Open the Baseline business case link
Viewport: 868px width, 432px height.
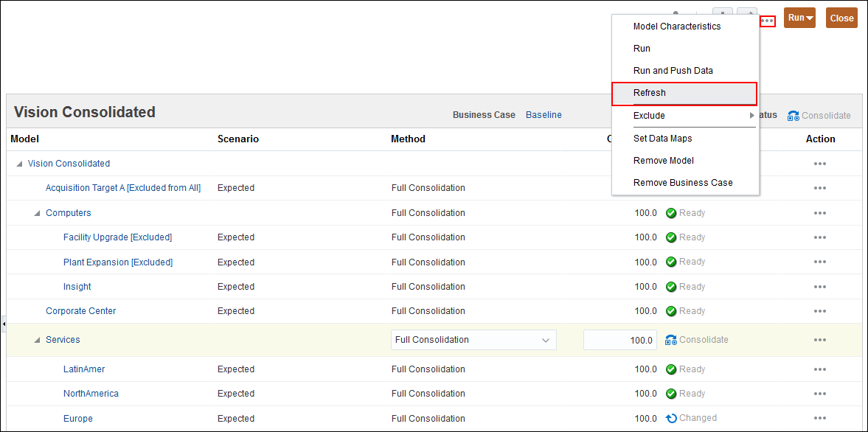pyautogui.click(x=544, y=115)
